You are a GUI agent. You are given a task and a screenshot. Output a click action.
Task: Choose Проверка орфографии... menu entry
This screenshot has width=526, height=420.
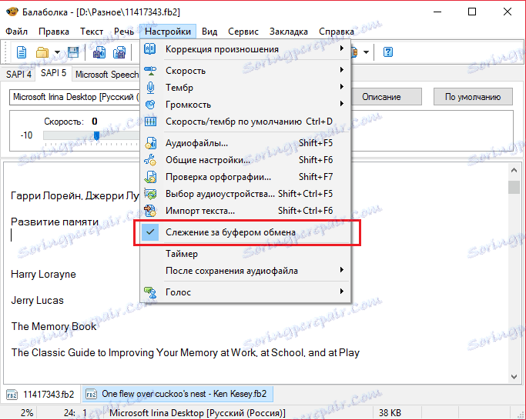245,177
